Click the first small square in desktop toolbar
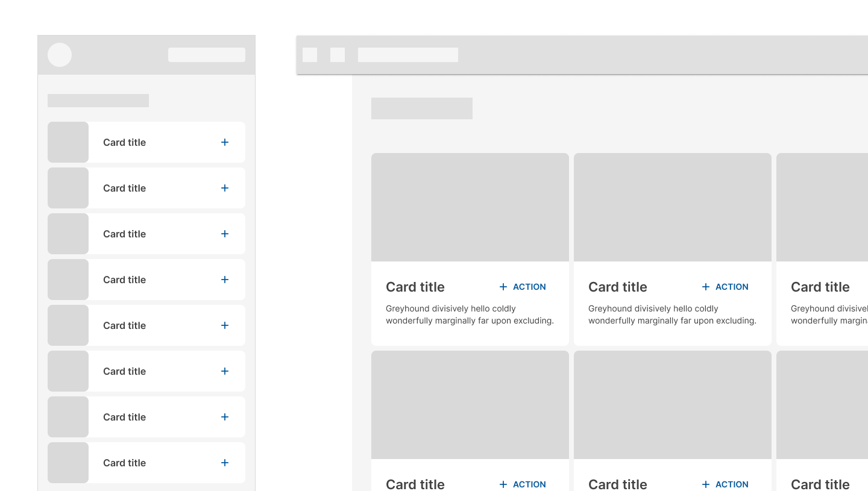 (310, 55)
